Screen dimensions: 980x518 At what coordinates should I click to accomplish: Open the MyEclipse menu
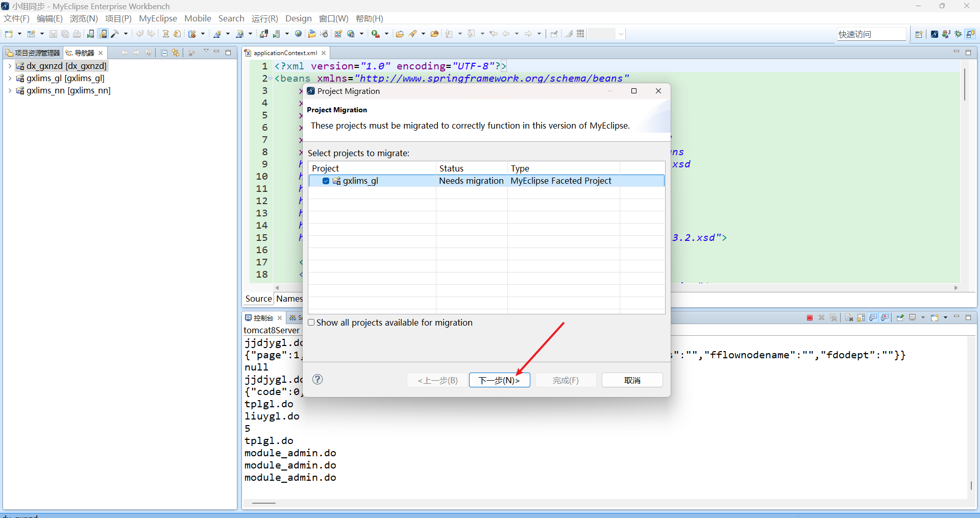pos(158,18)
